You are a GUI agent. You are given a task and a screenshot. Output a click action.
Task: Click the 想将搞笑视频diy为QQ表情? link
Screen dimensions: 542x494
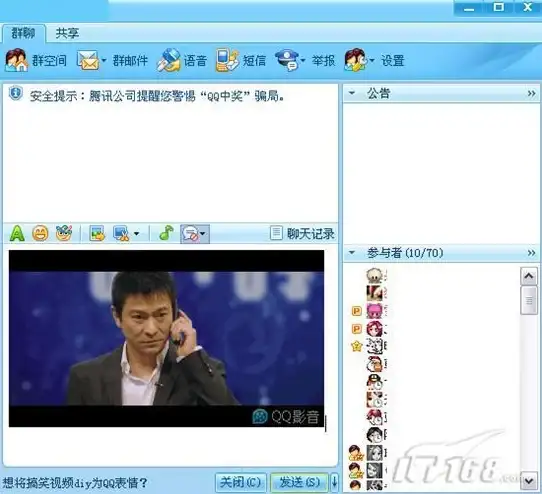tap(75, 483)
